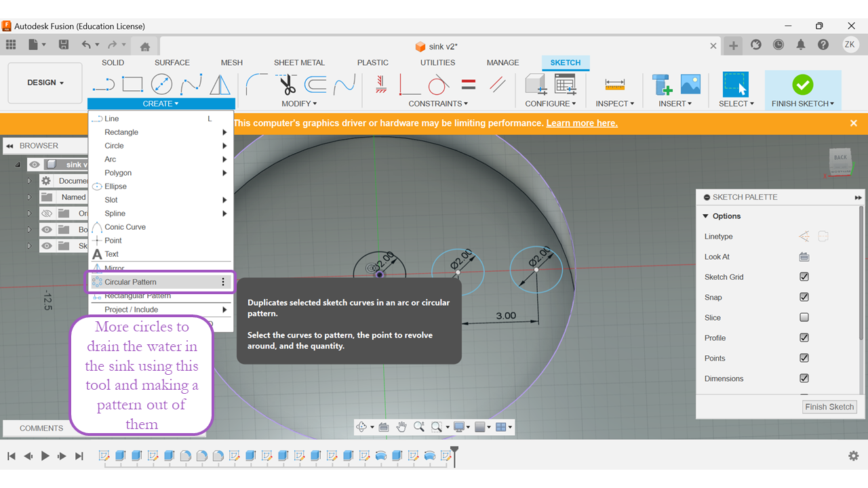This screenshot has width=868, height=488.
Task: Choose Ellipse from the Create menu
Action: pyautogui.click(x=161, y=186)
